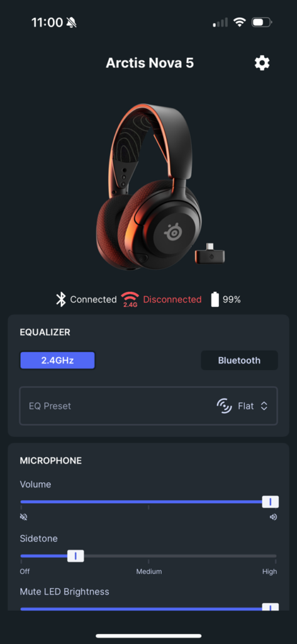Tap the loud speaker icon under Volume
Screen dimensions: 297x644
tap(273, 517)
